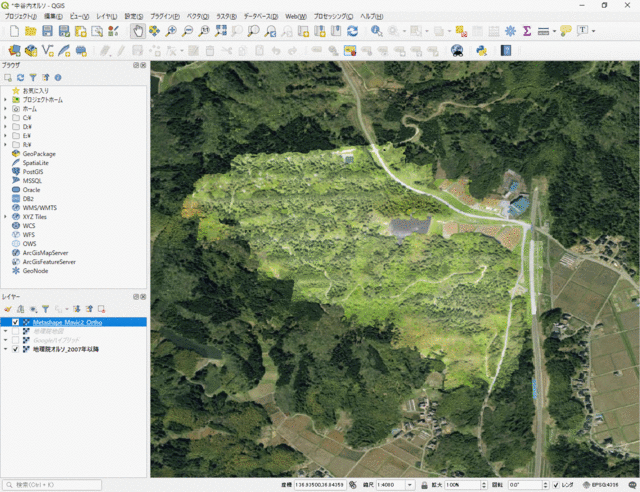Click Browser panel info icon

58,78
